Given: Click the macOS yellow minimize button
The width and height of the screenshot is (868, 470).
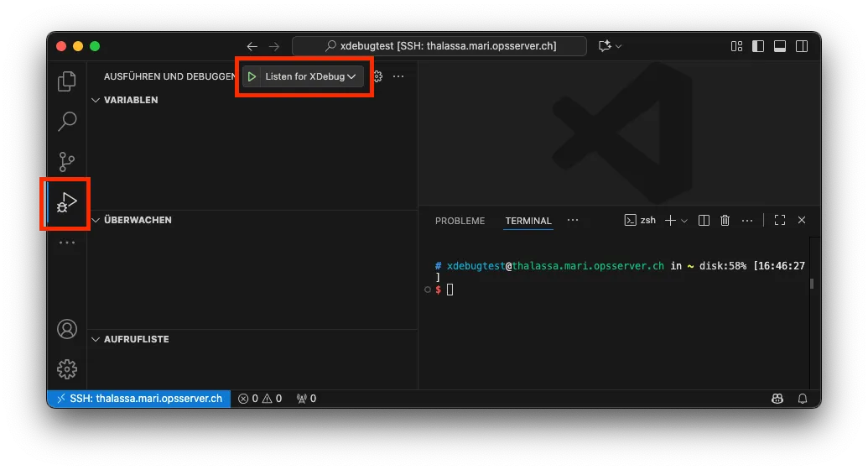Looking at the screenshot, I should click(78, 46).
